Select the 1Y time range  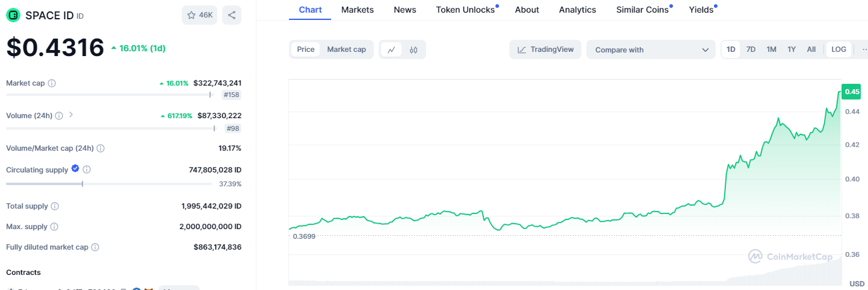tap(792, 49)
